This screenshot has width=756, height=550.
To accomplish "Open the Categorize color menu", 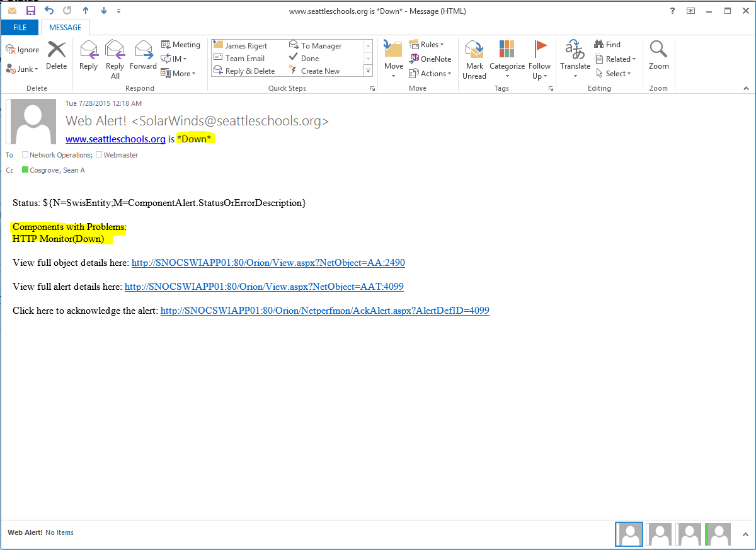I will 507,59.
